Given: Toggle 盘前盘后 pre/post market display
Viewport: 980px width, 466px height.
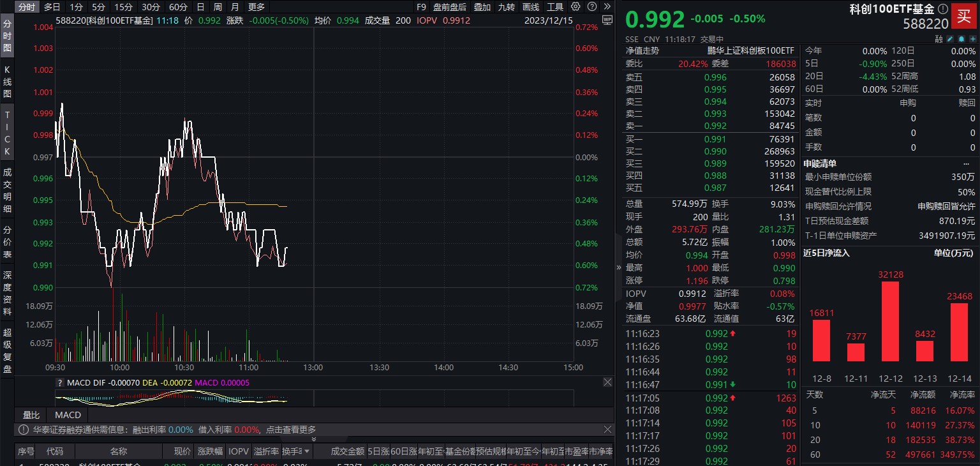Looking at the screenshot, I should click(450, 7).
